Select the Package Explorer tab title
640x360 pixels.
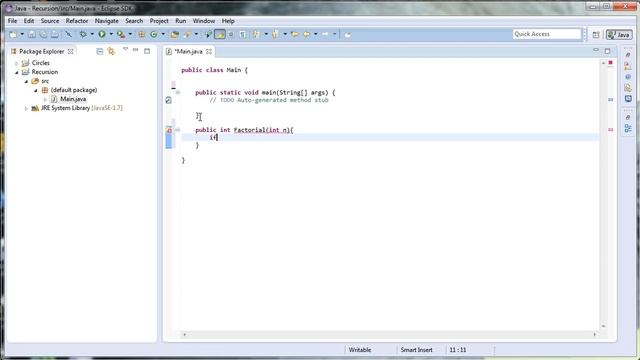click(x=42, y=51)
